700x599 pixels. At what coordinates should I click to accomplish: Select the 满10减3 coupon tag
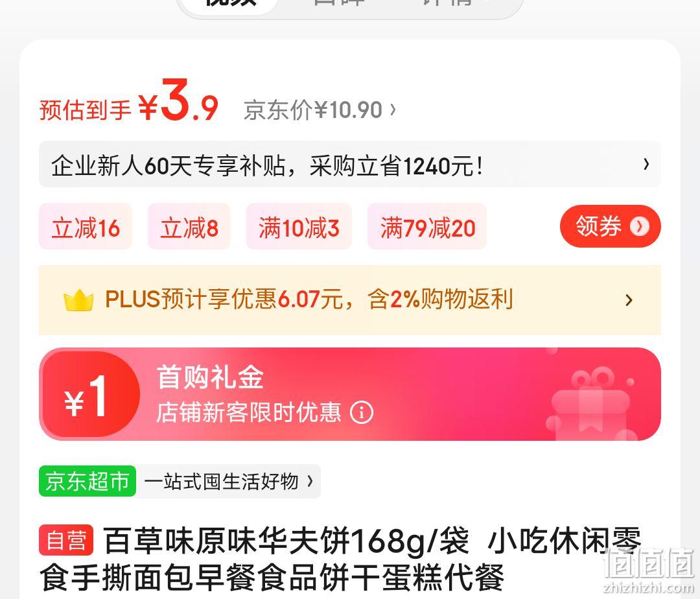[x=299, y=227]
